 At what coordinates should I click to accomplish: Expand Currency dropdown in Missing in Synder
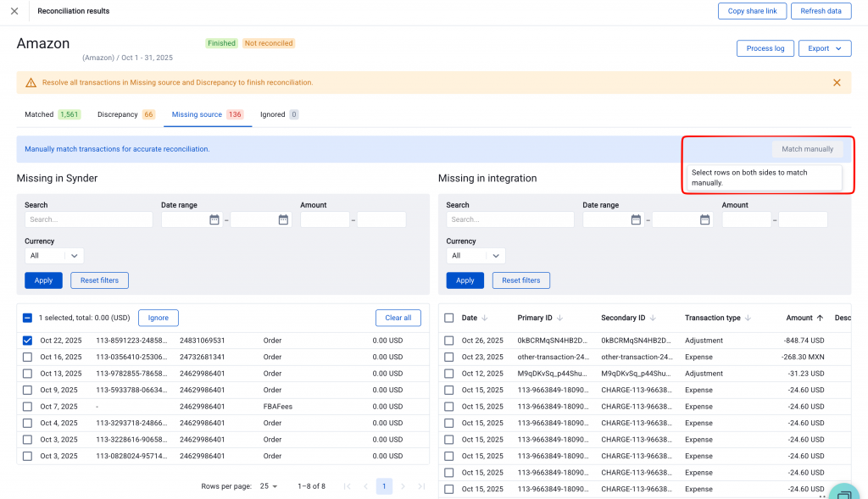click(53, 256)
